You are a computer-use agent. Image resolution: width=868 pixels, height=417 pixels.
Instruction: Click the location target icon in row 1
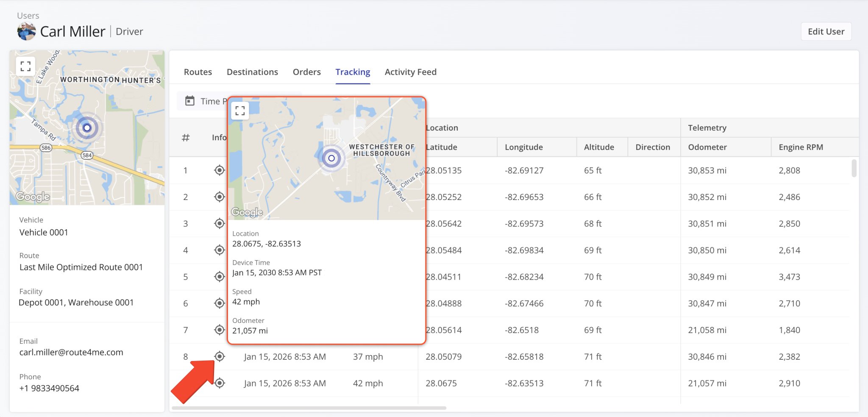(219, 170)
